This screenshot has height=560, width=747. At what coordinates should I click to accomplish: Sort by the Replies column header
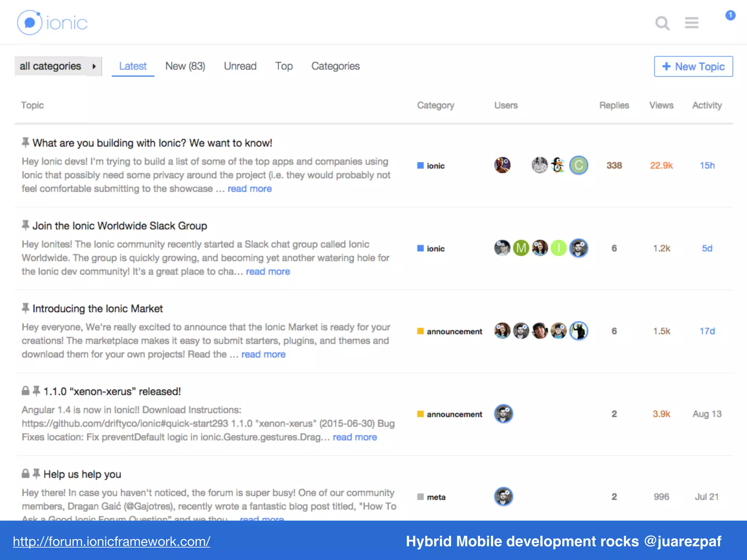[x=614, y=105]
